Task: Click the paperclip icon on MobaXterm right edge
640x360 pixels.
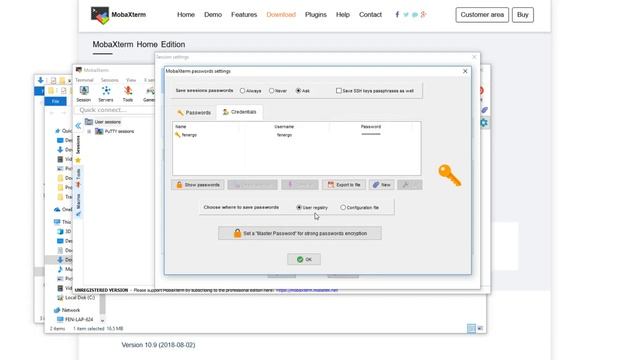Action: click(x=484, y=110)
